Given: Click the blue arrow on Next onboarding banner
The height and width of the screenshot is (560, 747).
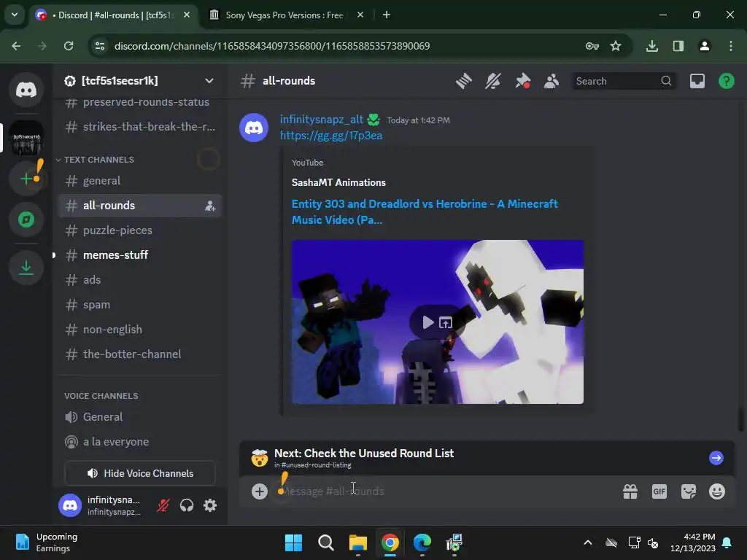Looking at the screenshot, I should coord(716,458).
